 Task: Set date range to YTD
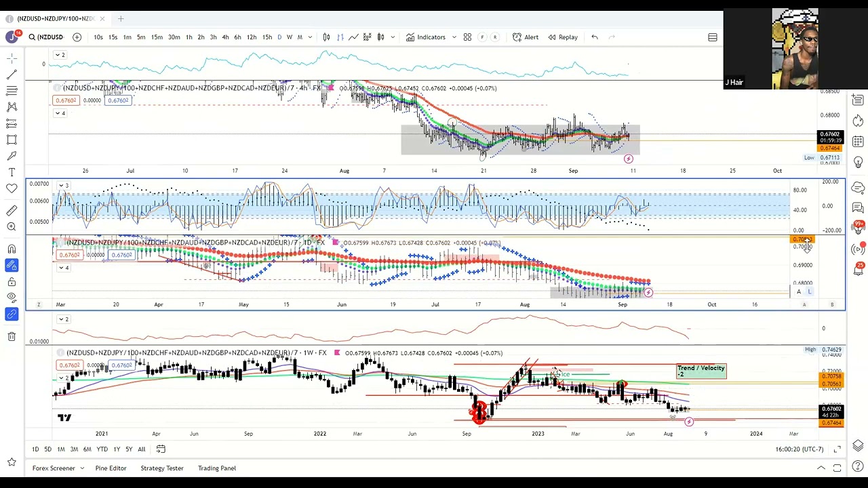(x=102, y=449)
